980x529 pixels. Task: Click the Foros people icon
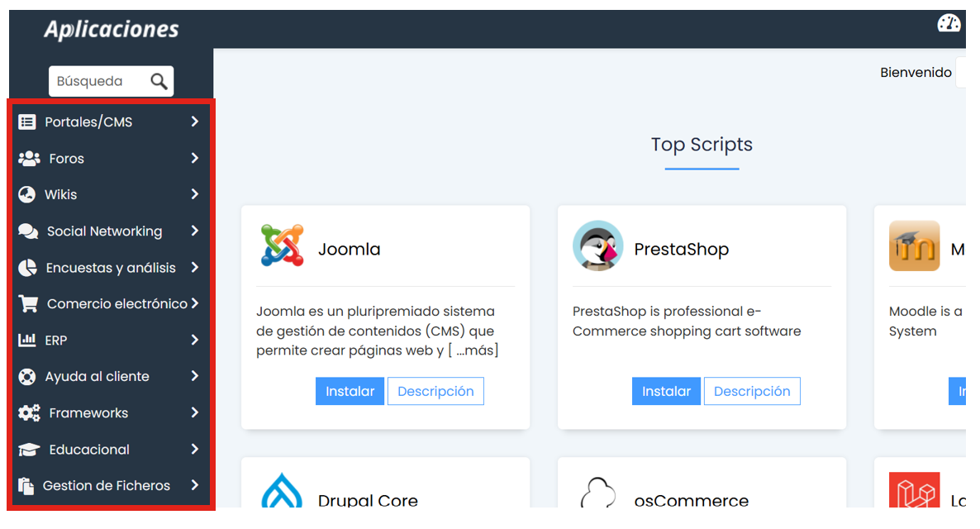[x=30, y=159]
